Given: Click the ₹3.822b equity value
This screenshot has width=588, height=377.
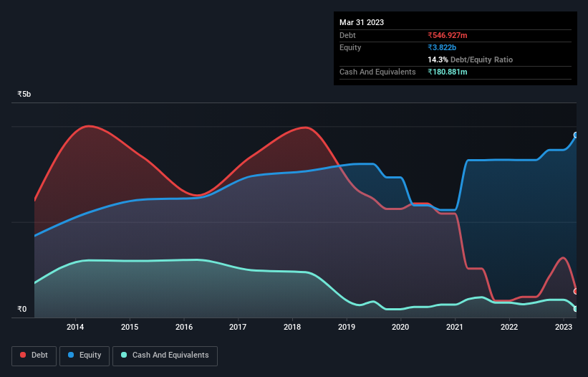Looking at the screenshot, I should tap(442, 47).
